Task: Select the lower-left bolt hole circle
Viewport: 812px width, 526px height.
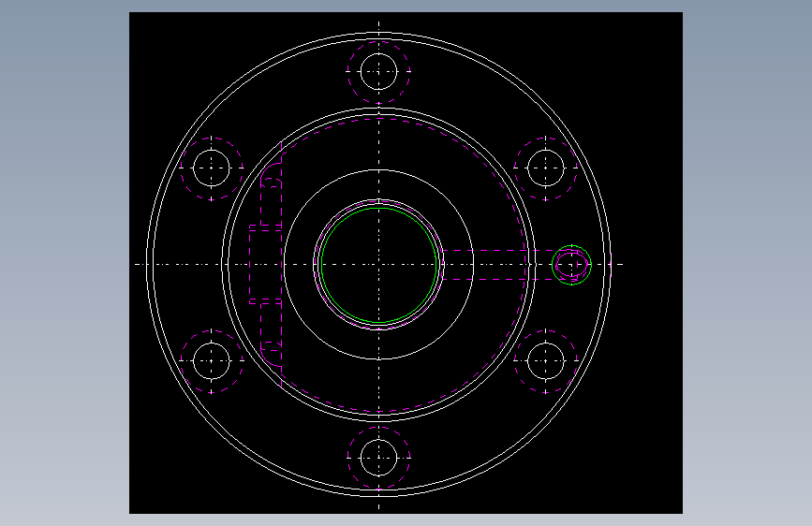Action: [x=212, y=361]
